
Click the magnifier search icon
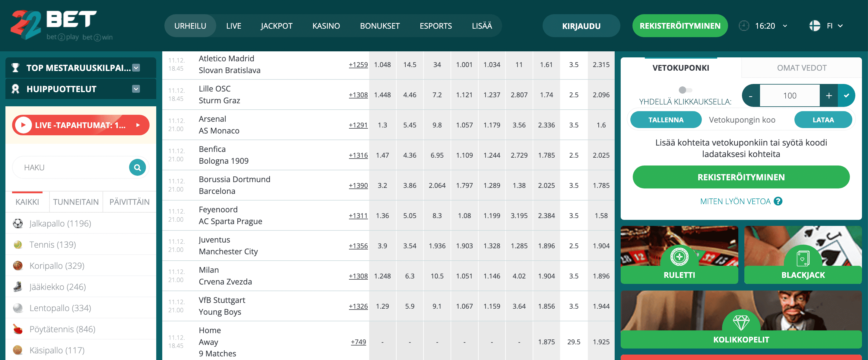tap(138, 167)
